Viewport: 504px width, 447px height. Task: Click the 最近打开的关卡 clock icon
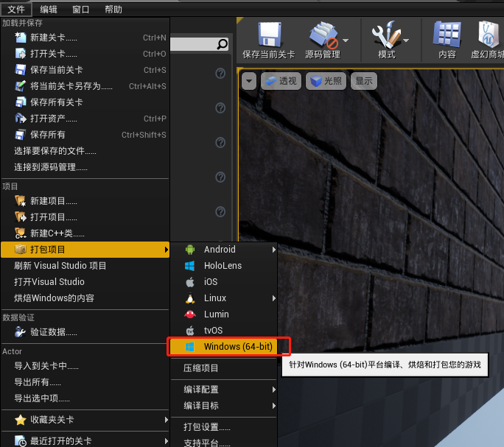point(21,441)
